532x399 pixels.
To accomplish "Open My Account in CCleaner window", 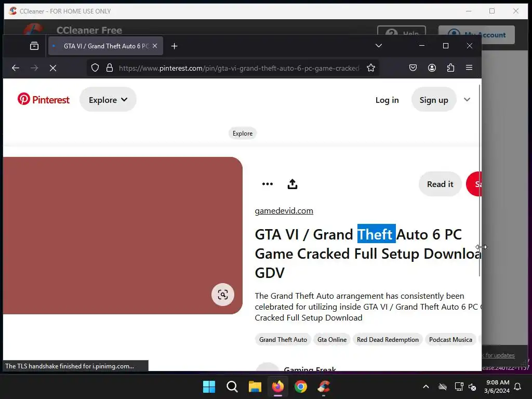I will (477, 35).
